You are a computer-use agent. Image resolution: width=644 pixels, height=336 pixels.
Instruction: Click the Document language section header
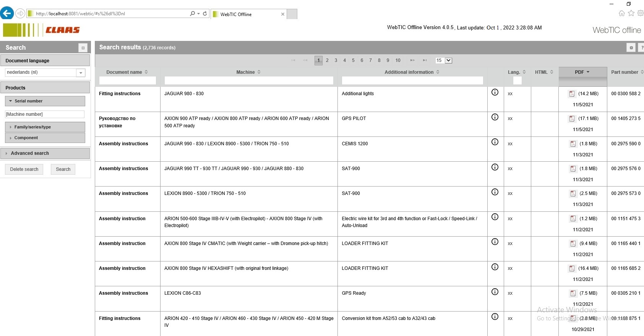[45, 60]
